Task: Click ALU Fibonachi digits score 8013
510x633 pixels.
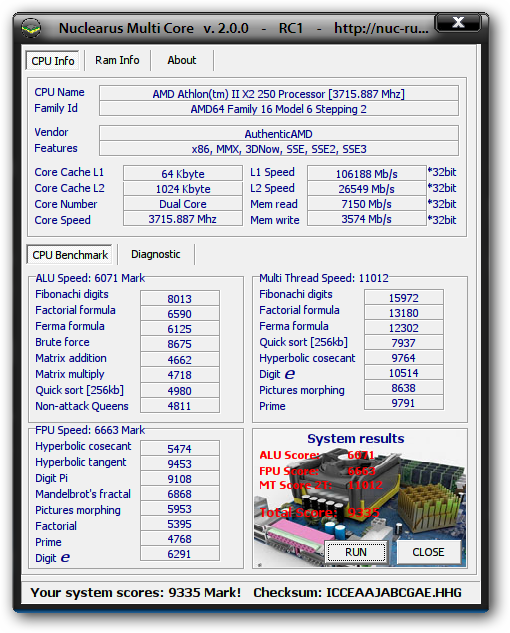Action: 180,299
